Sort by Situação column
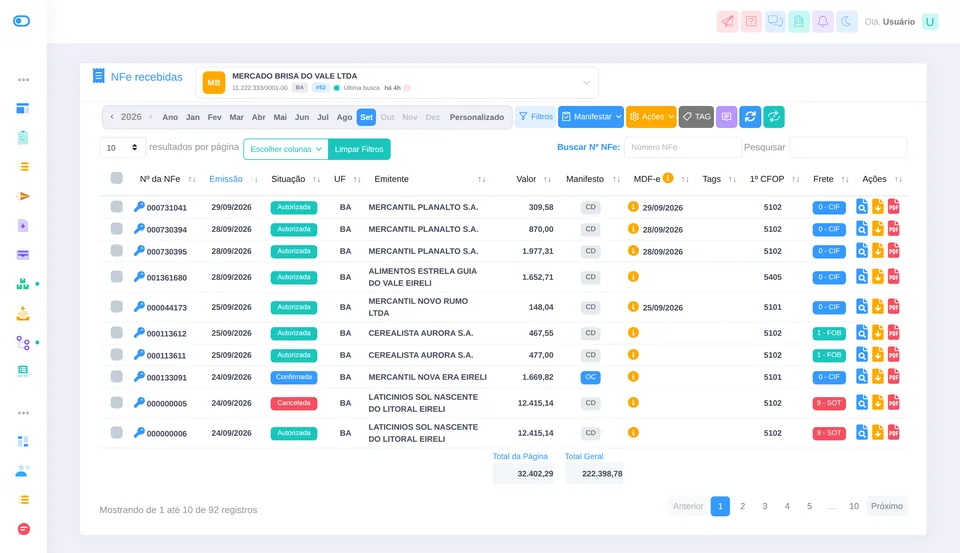 point(288,179)
